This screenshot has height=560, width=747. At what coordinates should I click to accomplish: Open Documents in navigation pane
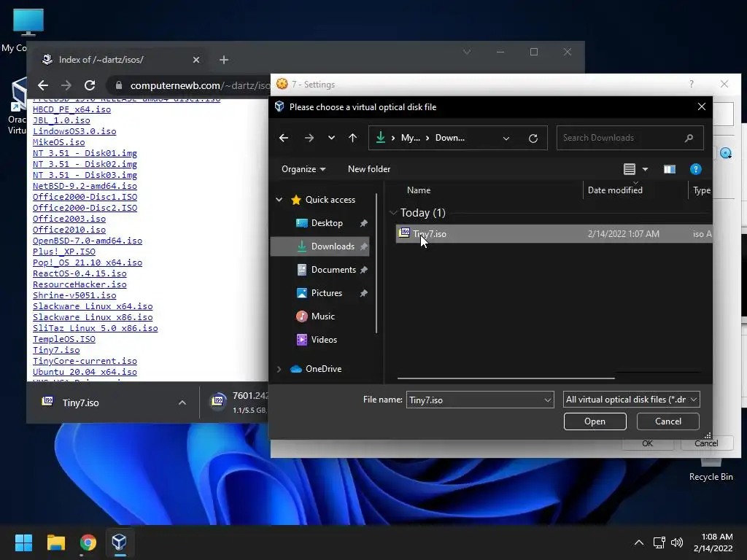333,270
